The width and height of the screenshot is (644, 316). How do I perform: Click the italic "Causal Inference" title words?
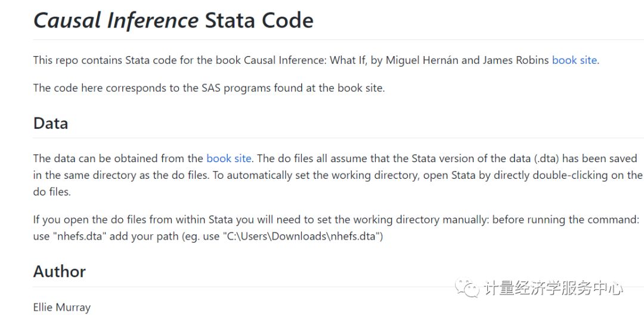(116, 20)
